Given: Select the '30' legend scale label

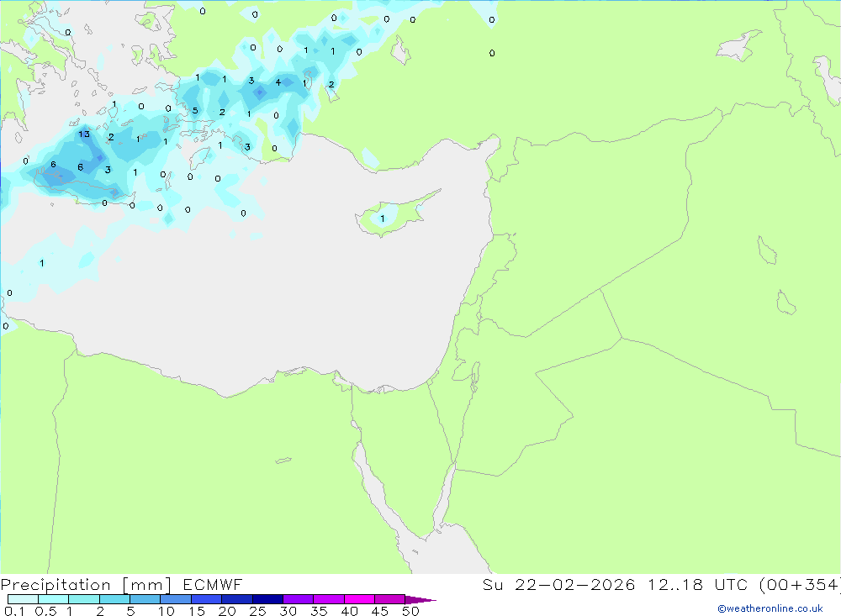Looking at the screenshot, I should pyautogui.click(x=288, y=611).
